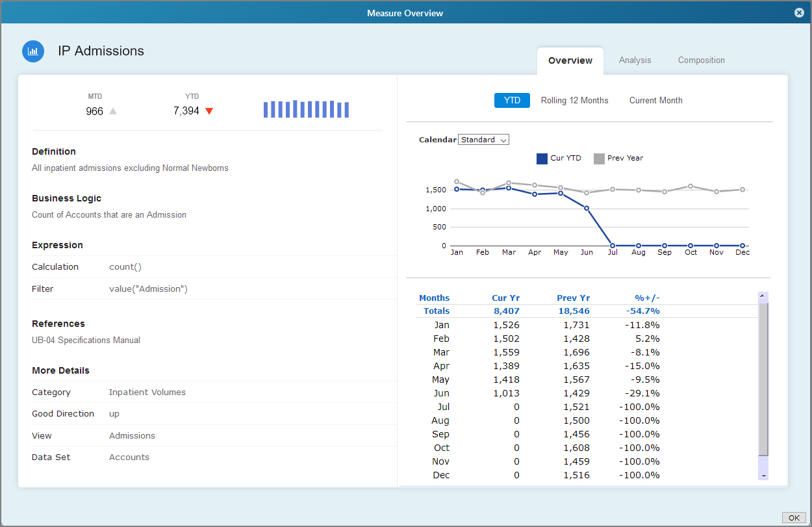Click the gray upward arrow next to MTD value
This screenshot has width=812, height=527.
pyautogui.click(x=114, y=111)
